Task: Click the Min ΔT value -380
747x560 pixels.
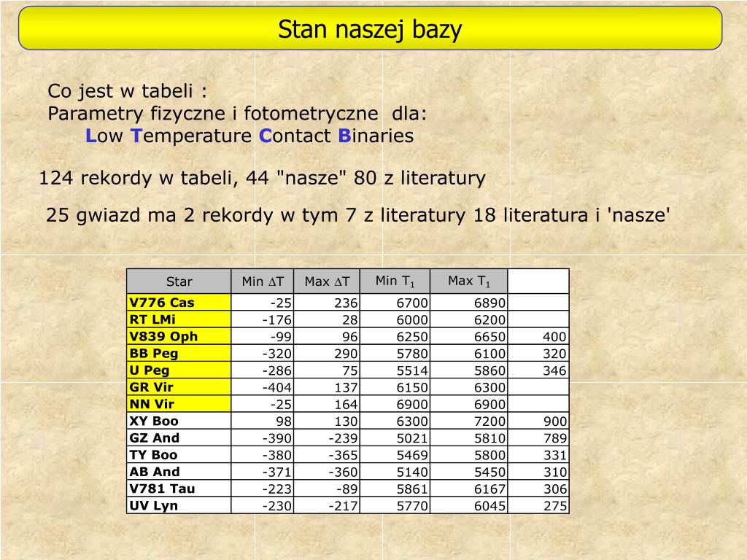Action: pos(276,455)
